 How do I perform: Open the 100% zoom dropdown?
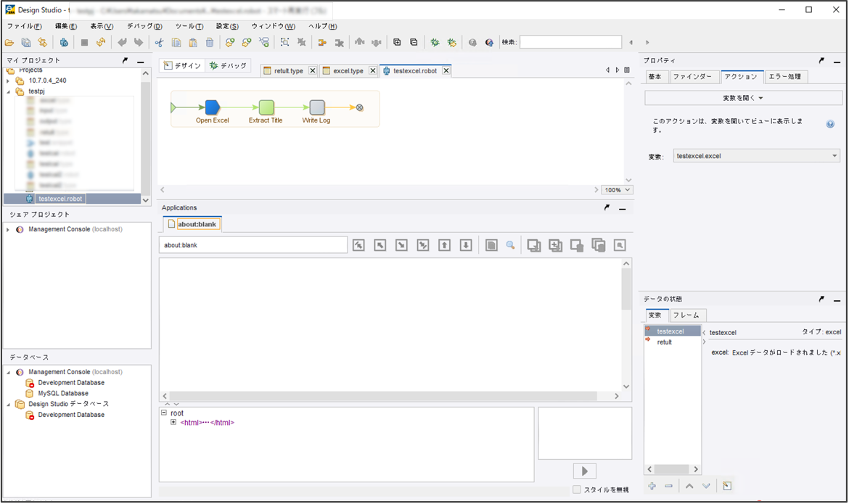coord(618,190)
